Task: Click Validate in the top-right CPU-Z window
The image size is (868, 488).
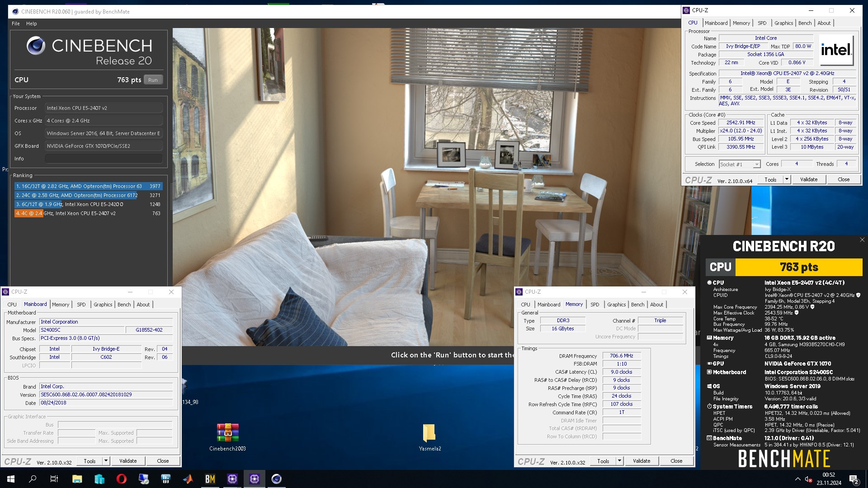Action: 809,179
